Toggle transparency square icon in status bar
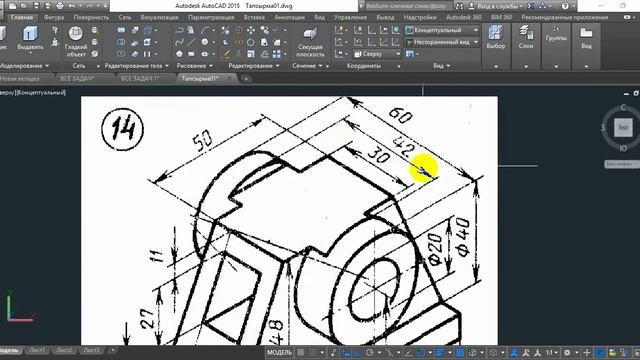640x360 pixels. (460, 352)
